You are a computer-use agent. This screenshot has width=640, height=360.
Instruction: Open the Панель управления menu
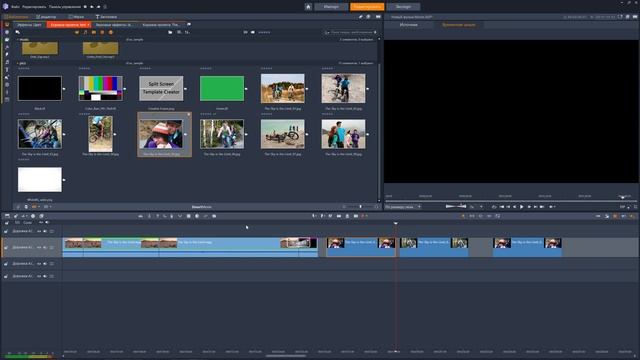point(64,7)
